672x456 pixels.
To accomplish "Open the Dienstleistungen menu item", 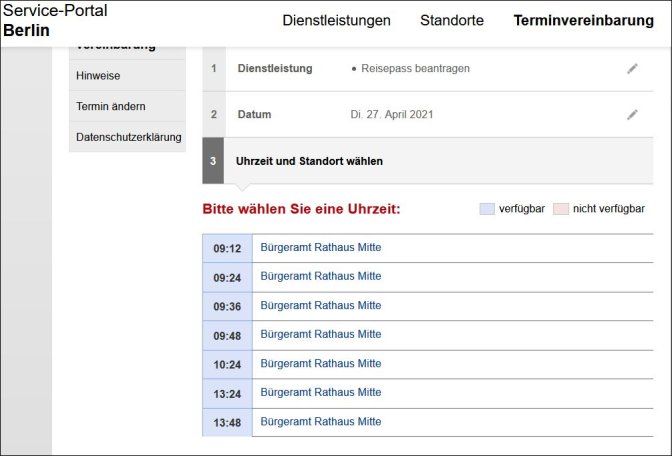I will coord(336,20).
